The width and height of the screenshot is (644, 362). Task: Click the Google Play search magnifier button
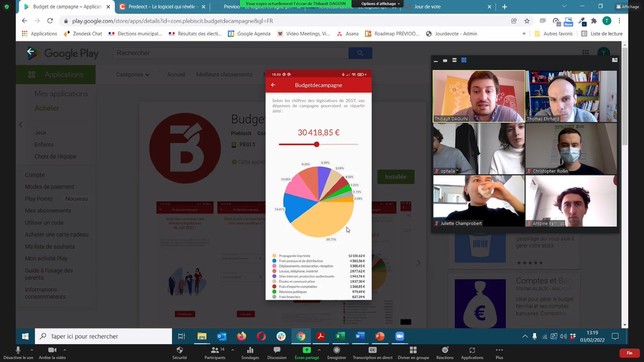tap(360, 53)
